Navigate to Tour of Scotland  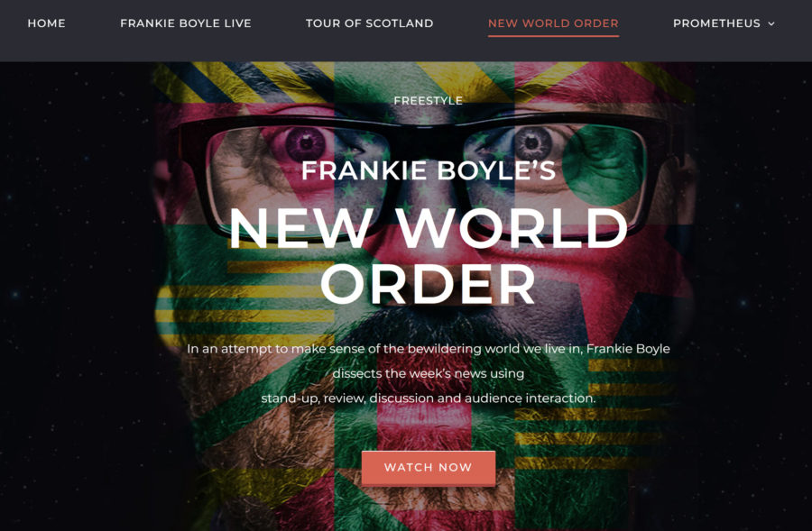(369, 23)
